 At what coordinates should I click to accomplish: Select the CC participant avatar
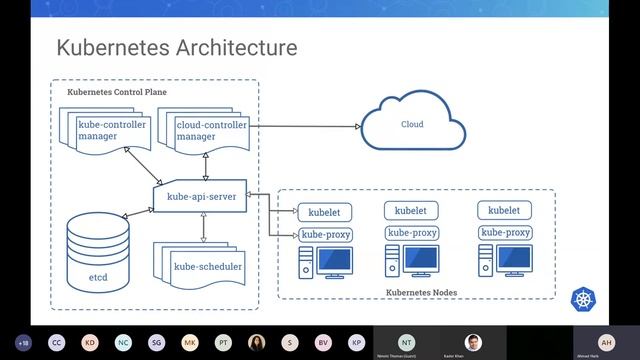pyautogui.click(x=56, y=343)
